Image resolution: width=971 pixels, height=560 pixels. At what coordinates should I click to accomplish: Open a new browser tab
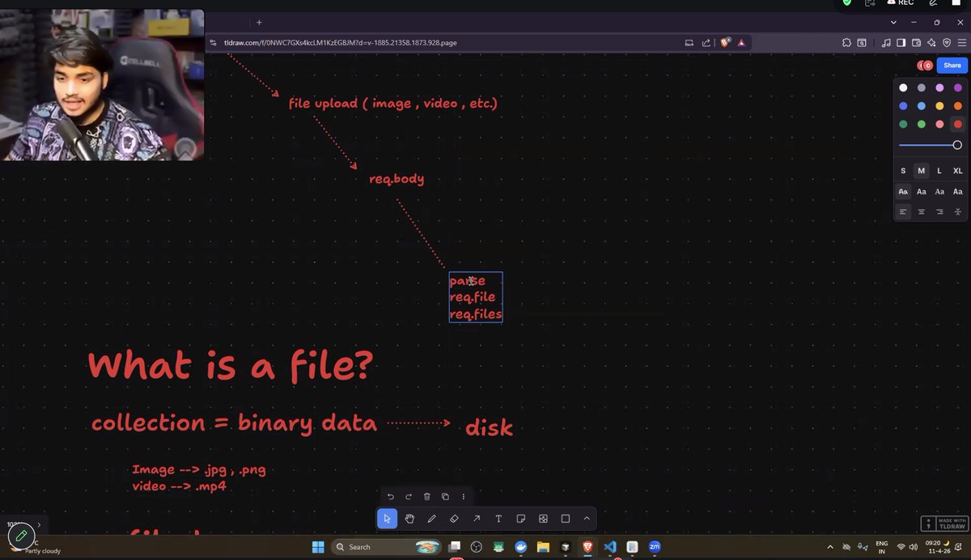click(258, 23)
